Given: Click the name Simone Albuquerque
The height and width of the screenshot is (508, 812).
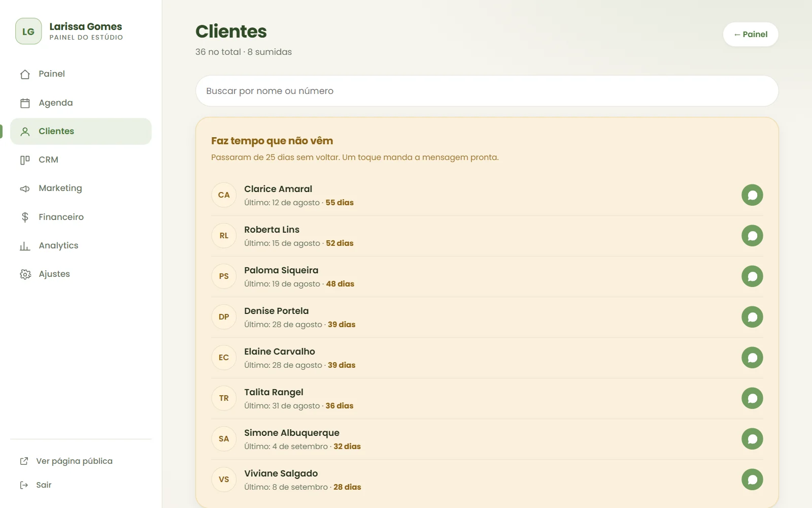Looking at the screenshot, I should tap(292, 433).
